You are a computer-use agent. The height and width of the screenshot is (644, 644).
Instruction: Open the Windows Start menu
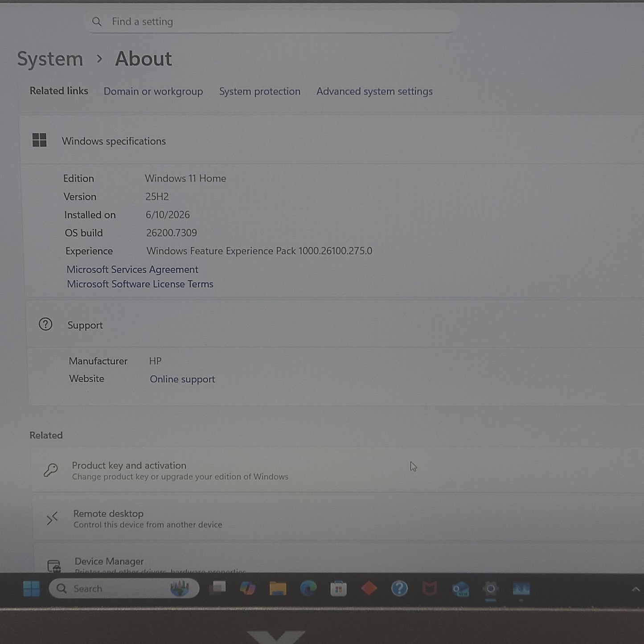[31, 589]
